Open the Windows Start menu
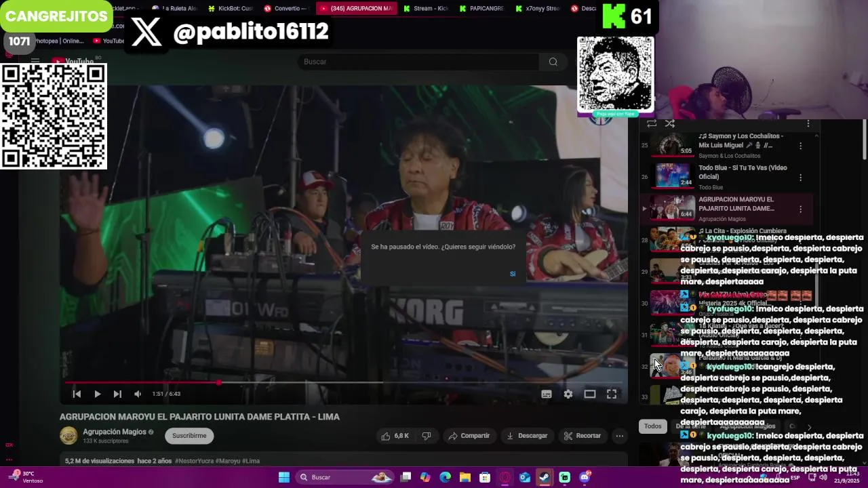Screen dimensions: 868x488 (x=284, y=477)
